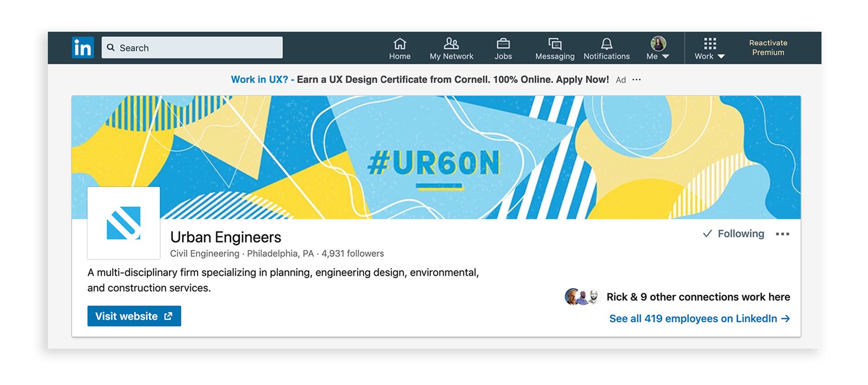
Task: Open See all 419 employees on LinkedIn
Action: point(700,318)
